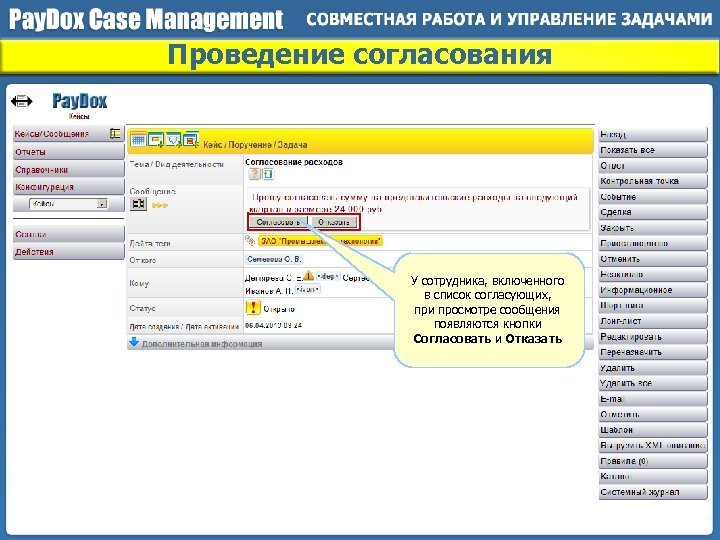Click the tag icon in the Дойта теги row
Screen dimensions: 720x540
[x=250, y=240]
